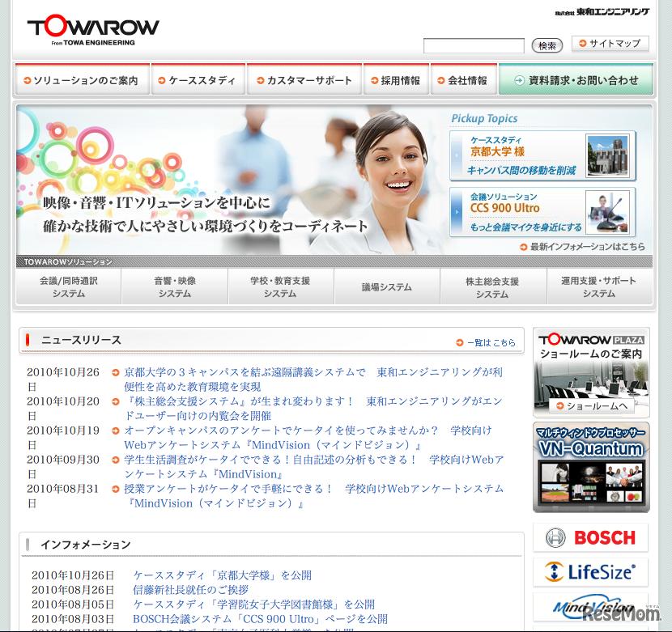Open the VN-Quantum multi-window processor banner
The width and height of the screenshot is (672, 632).
point(590,466)
